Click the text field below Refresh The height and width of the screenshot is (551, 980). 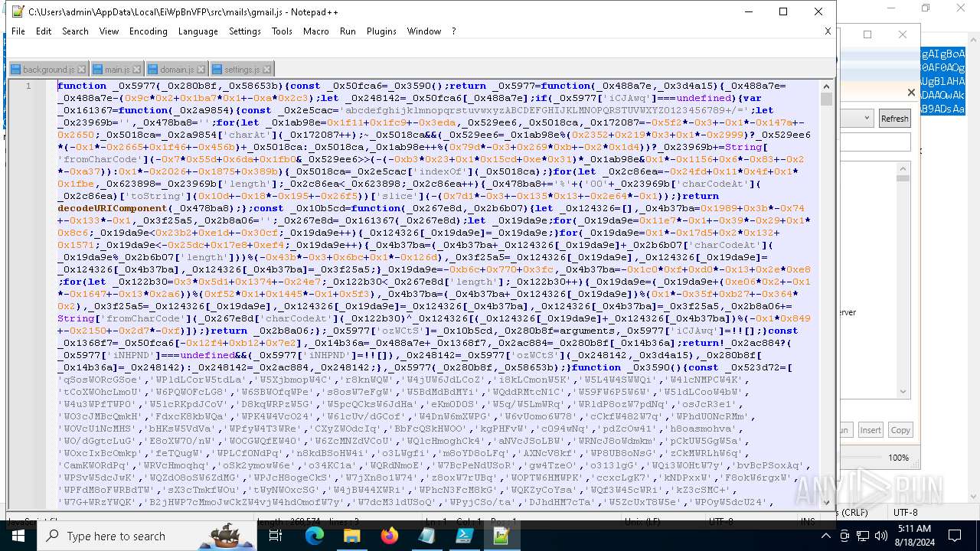tap(875, 142)
